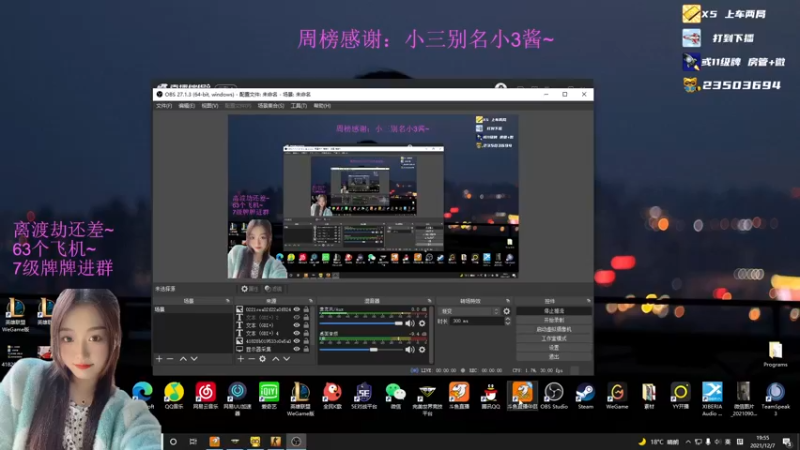800x450 pixels.
Task: Pop out the 场景 dock panel
Action: coord(228,301)
